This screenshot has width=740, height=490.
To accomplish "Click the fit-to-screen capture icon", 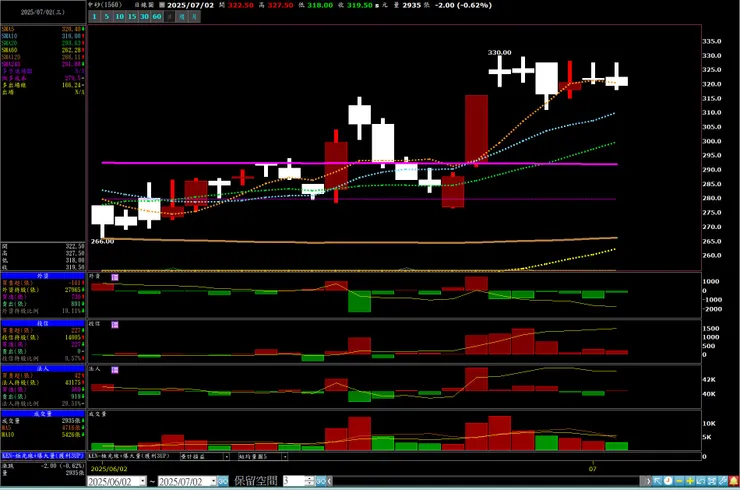I will click(712, 481).
